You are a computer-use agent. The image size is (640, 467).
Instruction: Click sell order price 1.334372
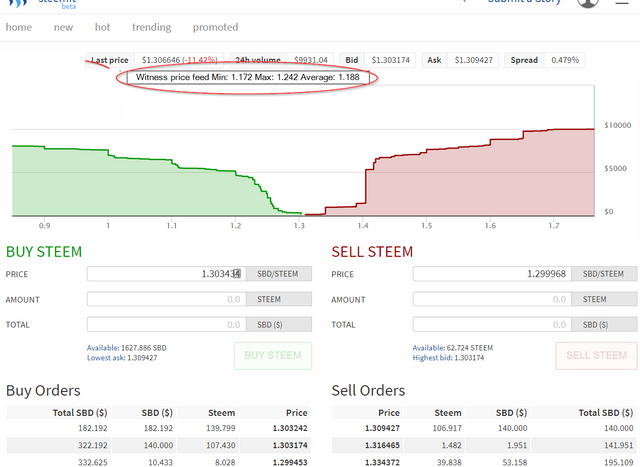(382, 463)
